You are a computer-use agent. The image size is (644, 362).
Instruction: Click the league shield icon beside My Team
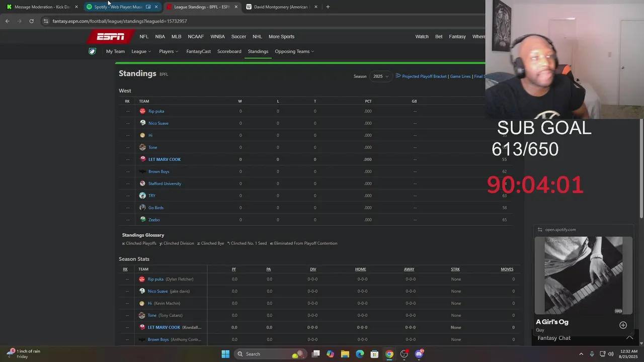pos(92,51)
